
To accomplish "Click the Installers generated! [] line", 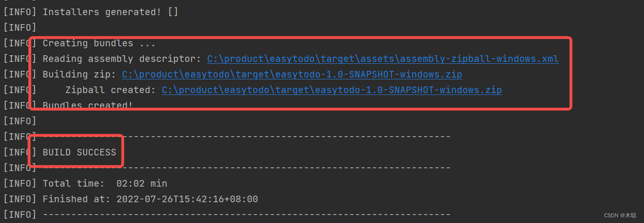I will [91, 12].
